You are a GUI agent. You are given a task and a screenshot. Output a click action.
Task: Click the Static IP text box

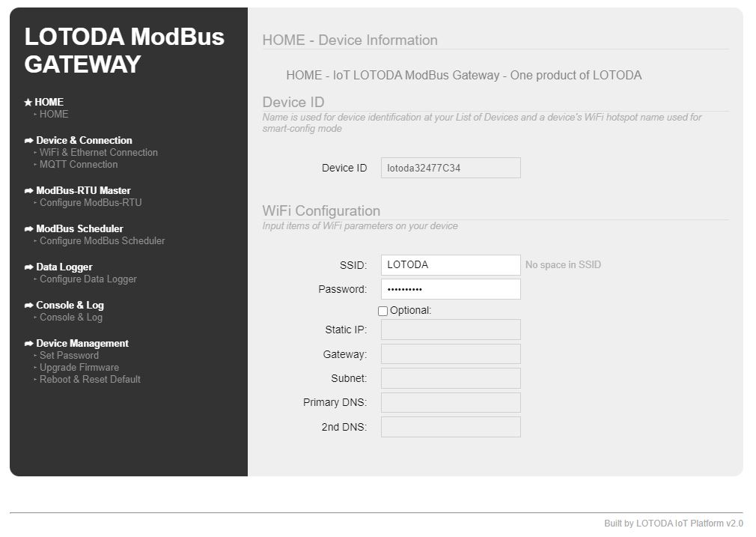point(450,330)
